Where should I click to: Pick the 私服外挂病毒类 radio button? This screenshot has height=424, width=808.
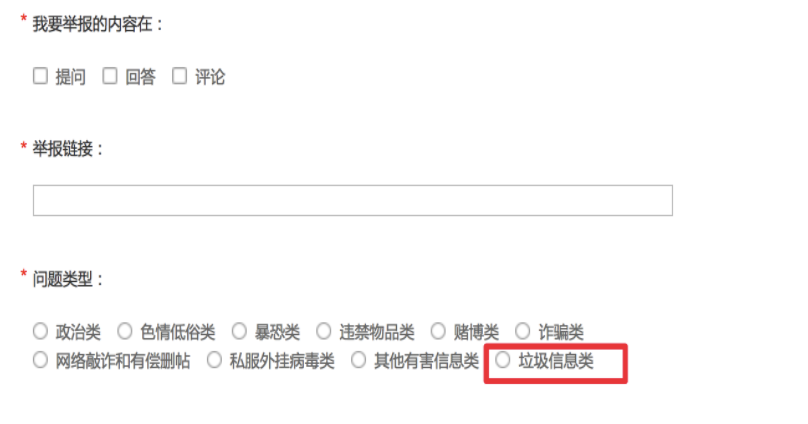tap(214, 360)
